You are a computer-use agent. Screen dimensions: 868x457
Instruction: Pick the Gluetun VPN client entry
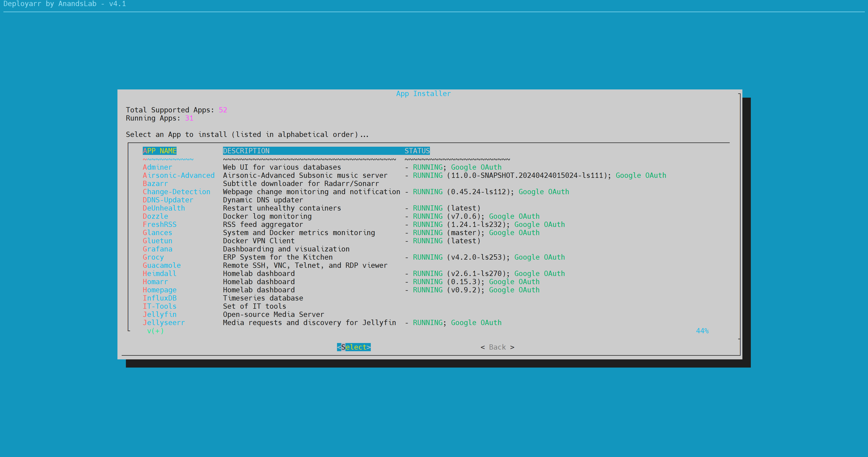tap(157, 241)
